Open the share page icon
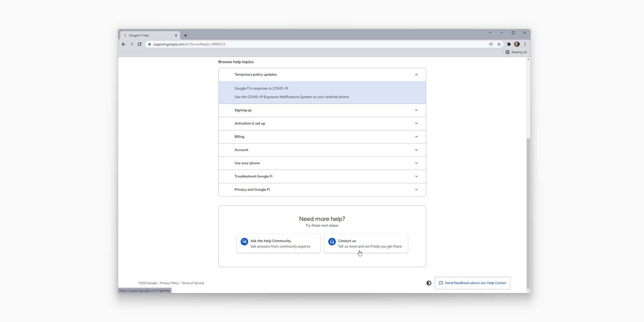The height and width of the screenshot is (322, 644). (491, 44)
